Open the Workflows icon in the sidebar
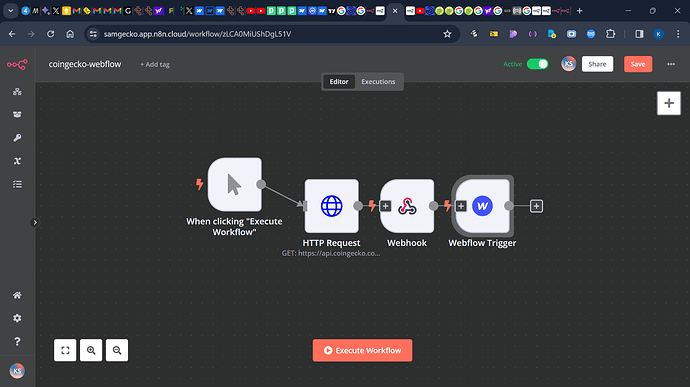This screenshot has width=690, height=387. point(17,92)
